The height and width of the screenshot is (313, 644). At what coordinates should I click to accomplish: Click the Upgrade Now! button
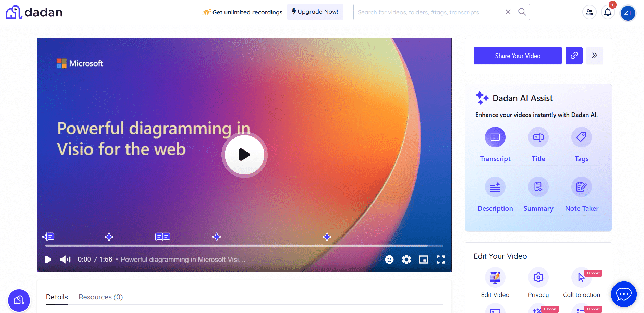pyautogui.click(x=315, y=12)
